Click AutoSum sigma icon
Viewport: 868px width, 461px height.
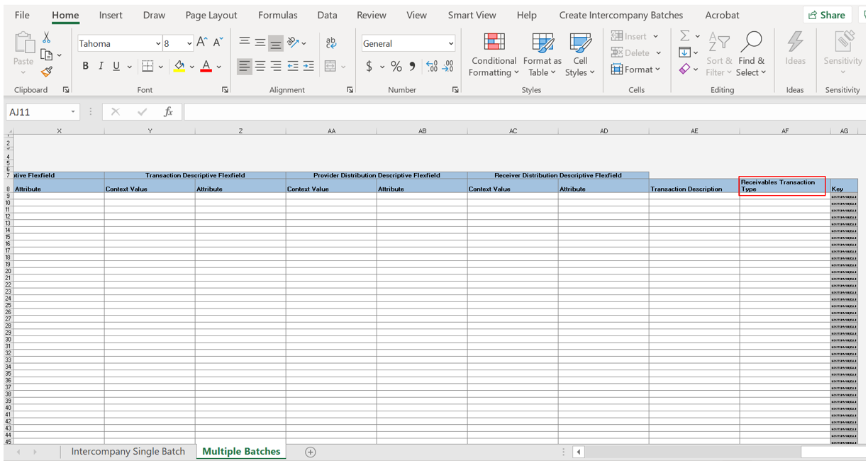coord(684,35)
